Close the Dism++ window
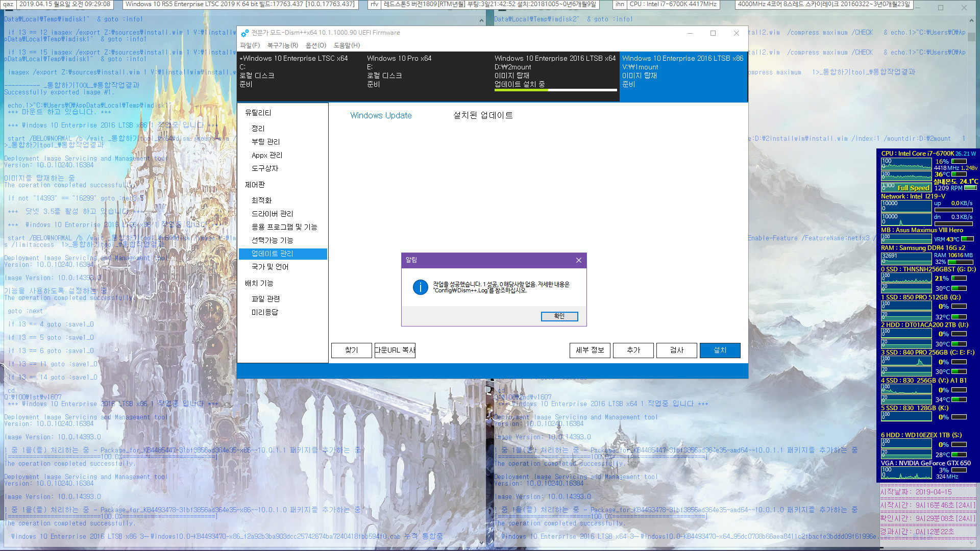The image size is (980, 551). click(736, 33)
